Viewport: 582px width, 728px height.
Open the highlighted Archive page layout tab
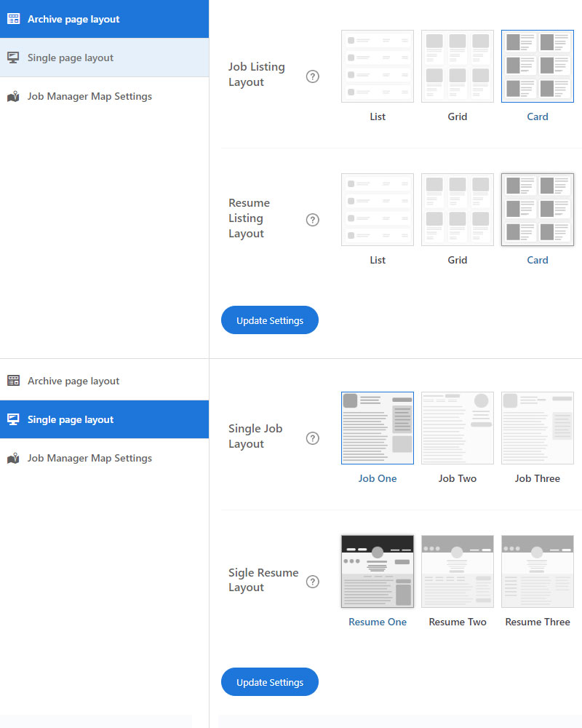(104, 19)
